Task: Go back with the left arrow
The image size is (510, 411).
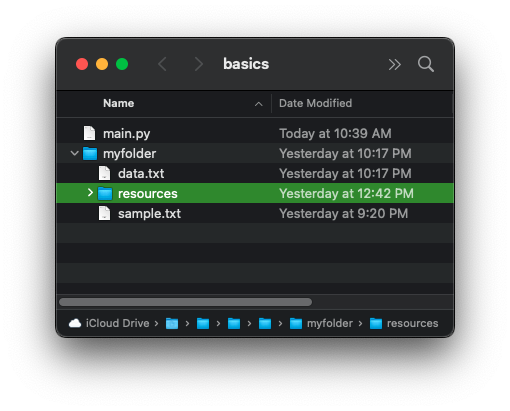Action: [x=162, y=64]
